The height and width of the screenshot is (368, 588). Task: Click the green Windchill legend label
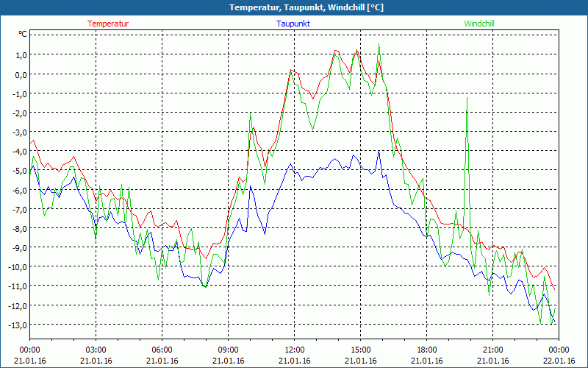coord(479,24)
